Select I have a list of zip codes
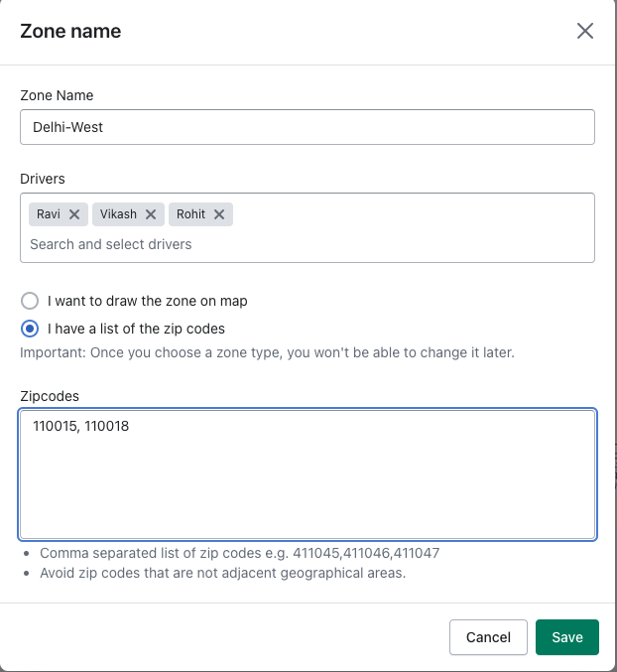The width and height of the screenshot is (617, 672). tap(30, 329)
